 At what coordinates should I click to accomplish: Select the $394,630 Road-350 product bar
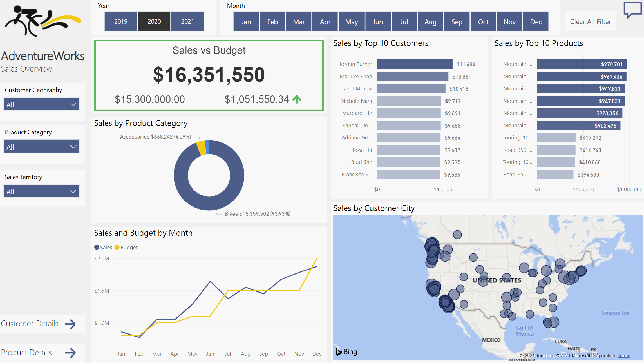click(x=555, y=175)
